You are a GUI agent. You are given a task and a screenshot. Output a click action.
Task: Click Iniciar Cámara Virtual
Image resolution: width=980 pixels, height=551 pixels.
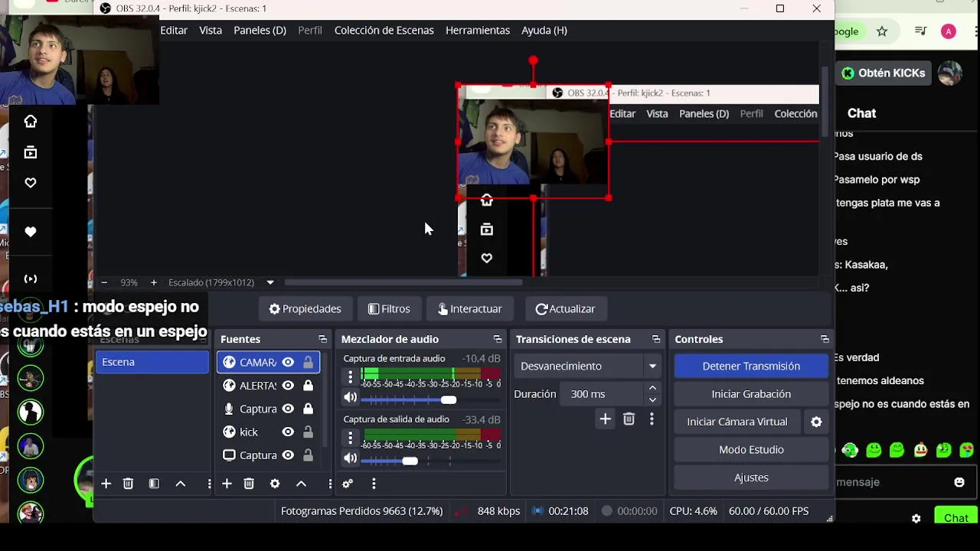[x=737, y=422]
